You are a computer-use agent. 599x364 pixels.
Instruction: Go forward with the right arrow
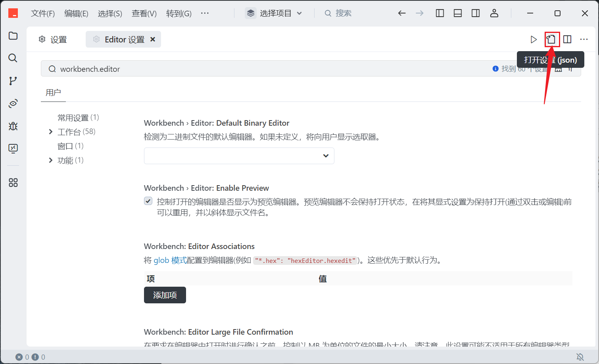[420, 13]
